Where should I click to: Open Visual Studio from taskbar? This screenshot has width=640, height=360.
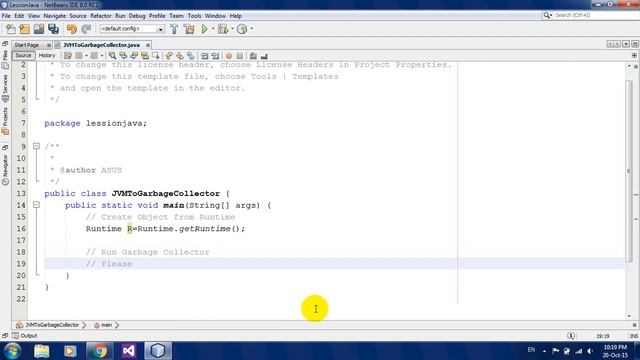pos(129,351)
